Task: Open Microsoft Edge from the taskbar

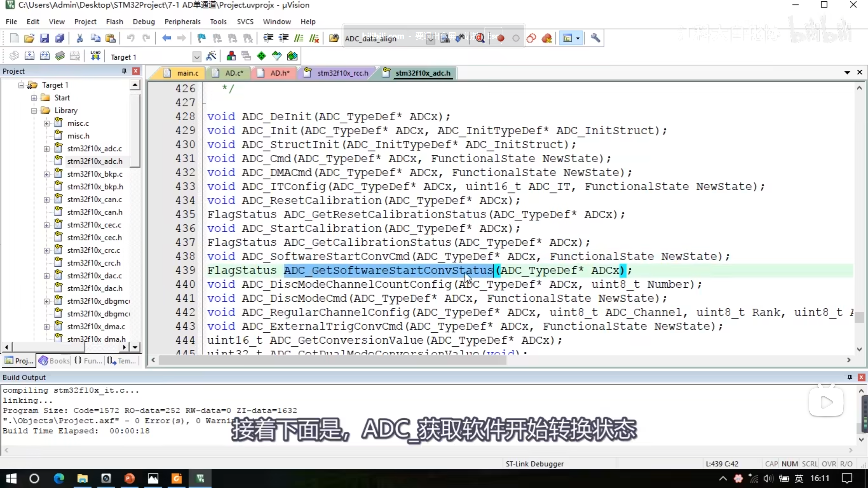Action: point(59,479)
